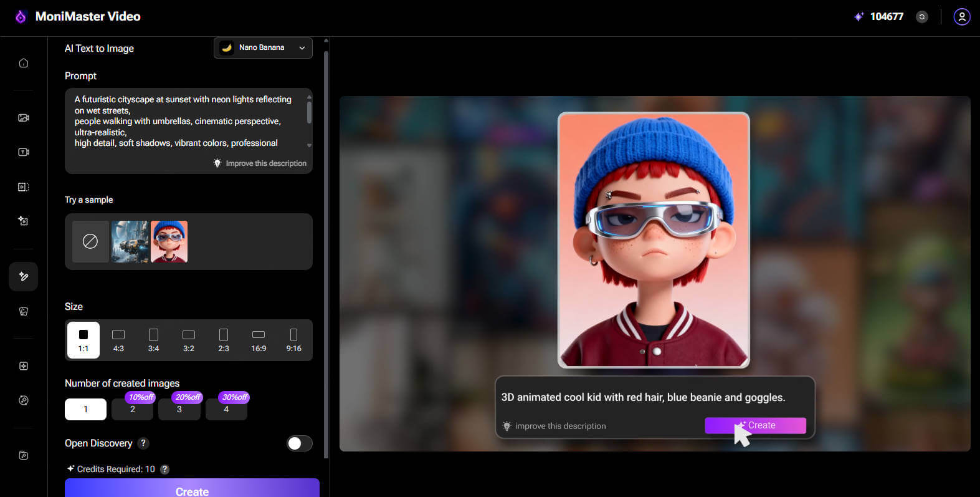Screen dimensions: 980x497
Task: Select the 3:4 size option
Action: [154, 340]
